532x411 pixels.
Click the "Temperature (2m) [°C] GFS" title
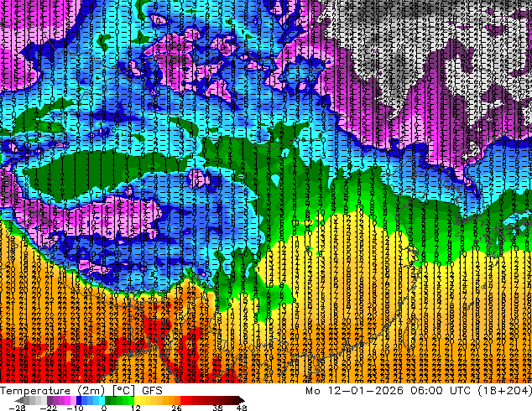pos(81,391)
